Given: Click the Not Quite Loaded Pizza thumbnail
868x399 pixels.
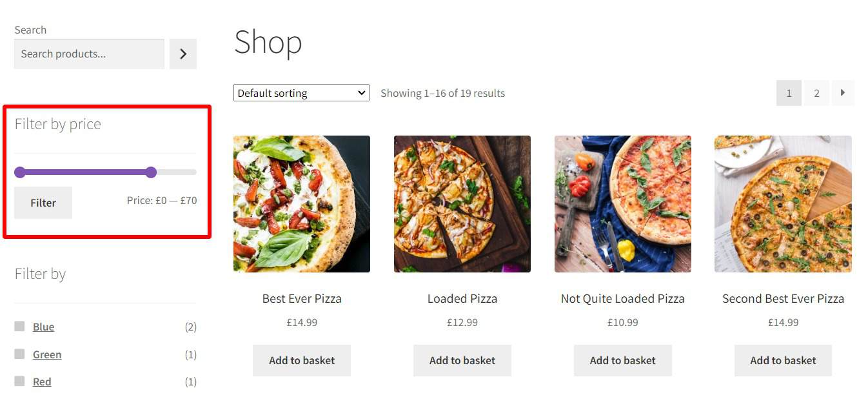Looking at the screenshot, I should click(622, 203).
